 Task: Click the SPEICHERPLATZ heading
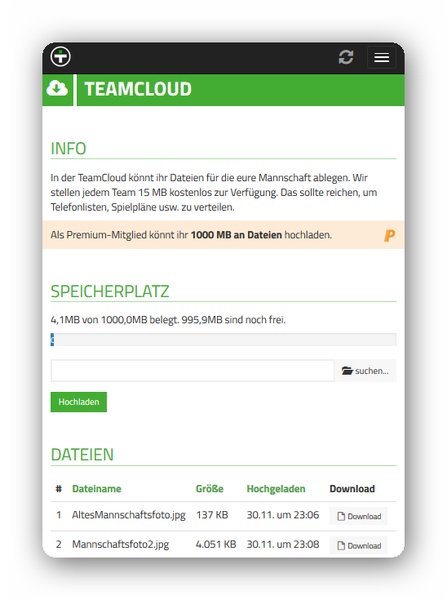pos(110,292)
